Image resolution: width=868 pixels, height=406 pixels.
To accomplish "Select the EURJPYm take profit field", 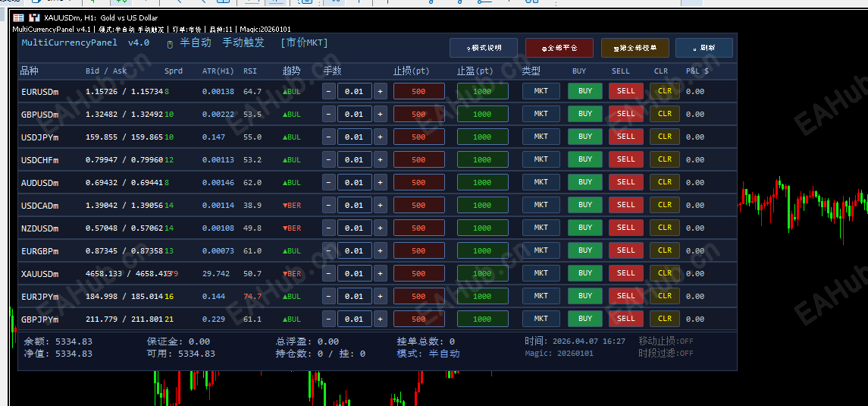I will [483, 296].
